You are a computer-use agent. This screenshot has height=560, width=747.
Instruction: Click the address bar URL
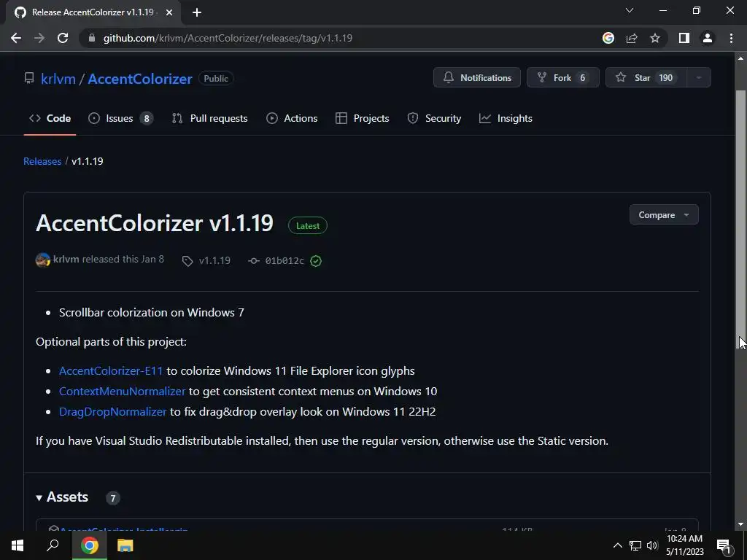[228, 38]
